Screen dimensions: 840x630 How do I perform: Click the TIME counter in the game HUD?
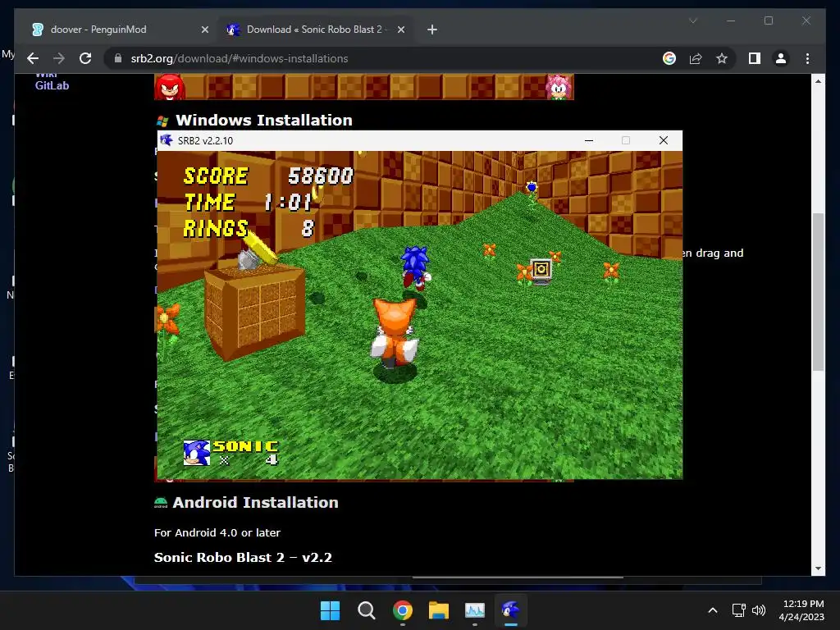pyautogui.click(x=248, y=202)
